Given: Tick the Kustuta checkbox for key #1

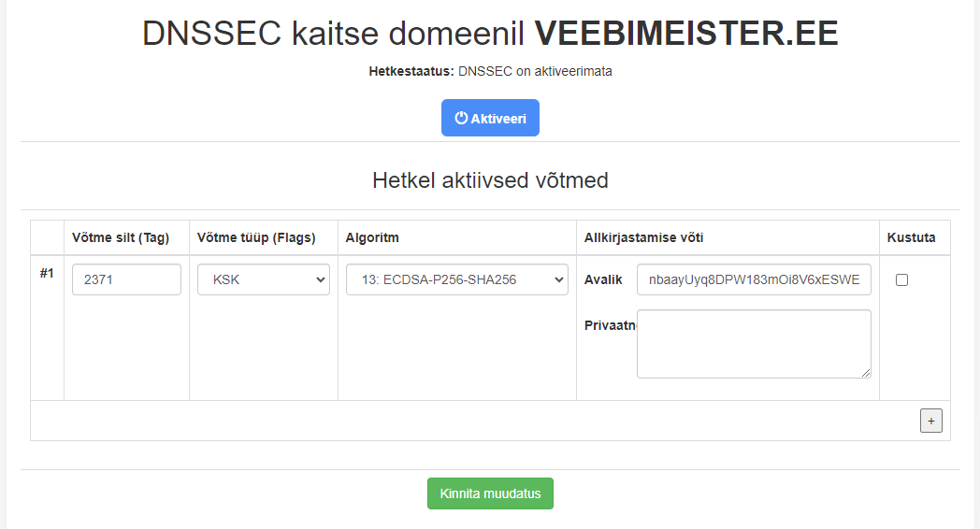Looking at the screenshot, I should click(x=901, y=279).
